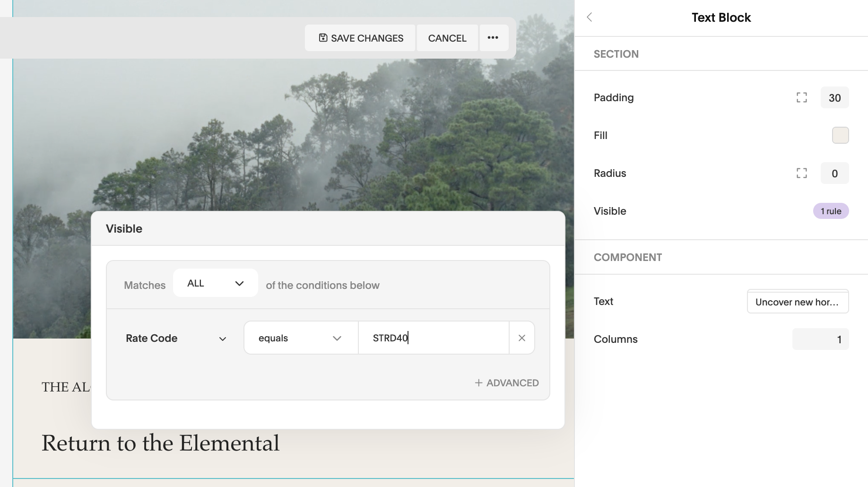The height and width of the screenshot is (487, 868).
Task: Click the back chevron in the Text Block panel
Action: pos(590,17)
